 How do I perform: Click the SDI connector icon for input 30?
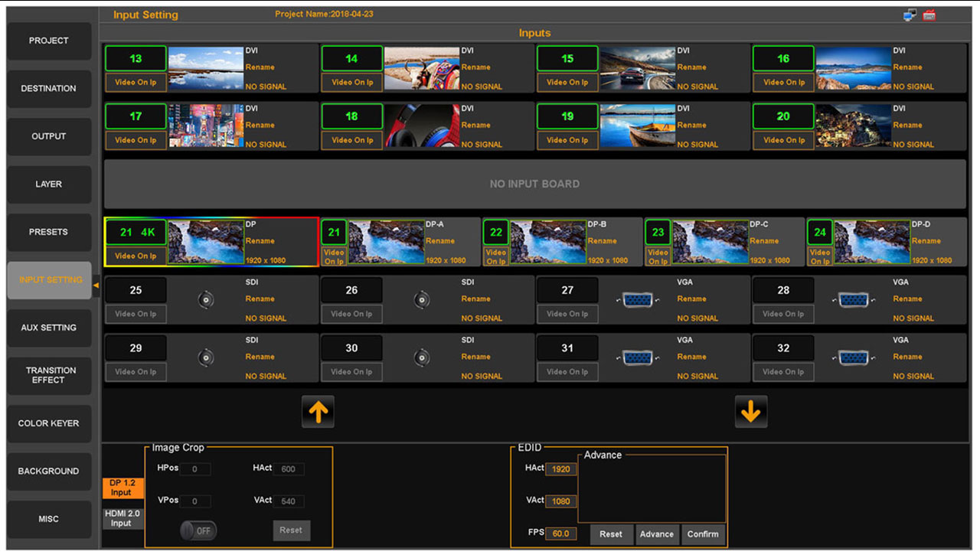421,357
